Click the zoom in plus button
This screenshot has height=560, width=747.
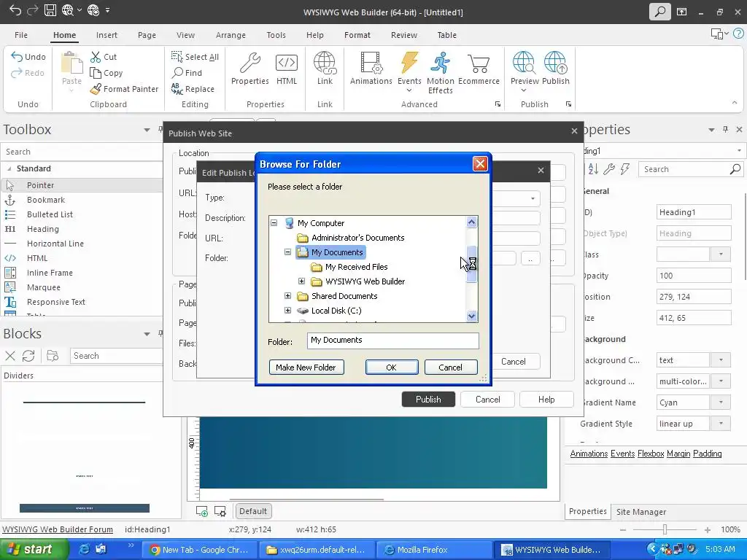(x=708, y=529)
